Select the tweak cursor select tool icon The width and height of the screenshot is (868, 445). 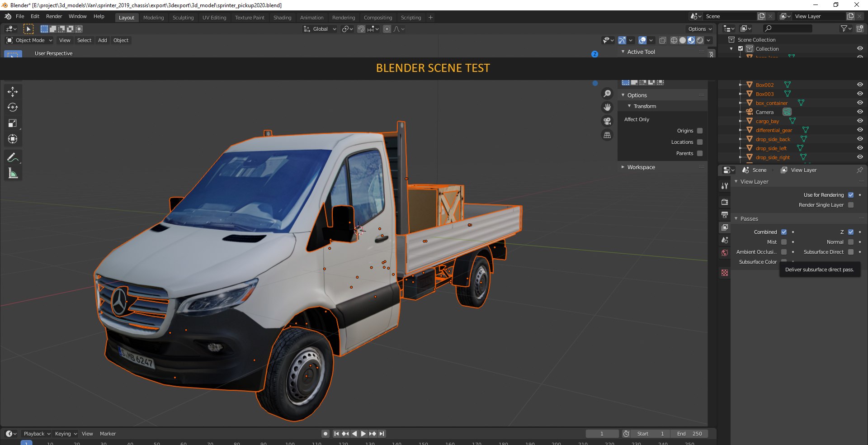click(x=28, y=29)
